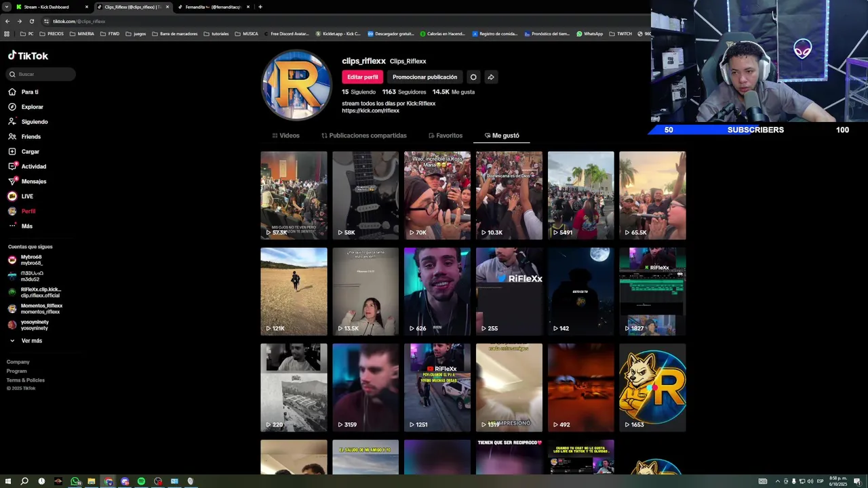Open the moon video with 142 views
Screen dimensions: 868x488
pyautogui.click(x=581, y=291)
